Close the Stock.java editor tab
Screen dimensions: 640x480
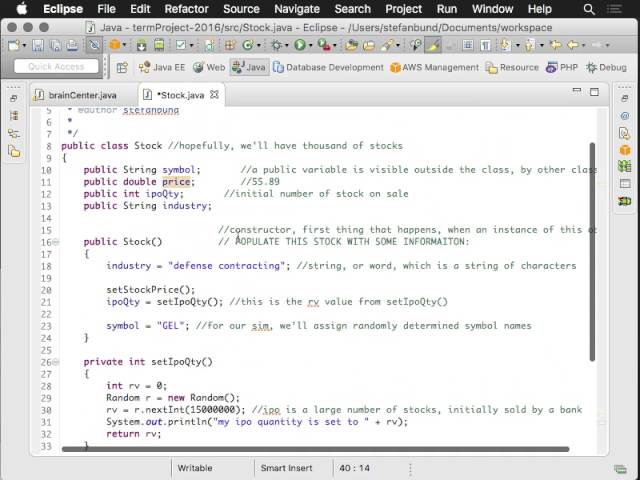[214, 95]
